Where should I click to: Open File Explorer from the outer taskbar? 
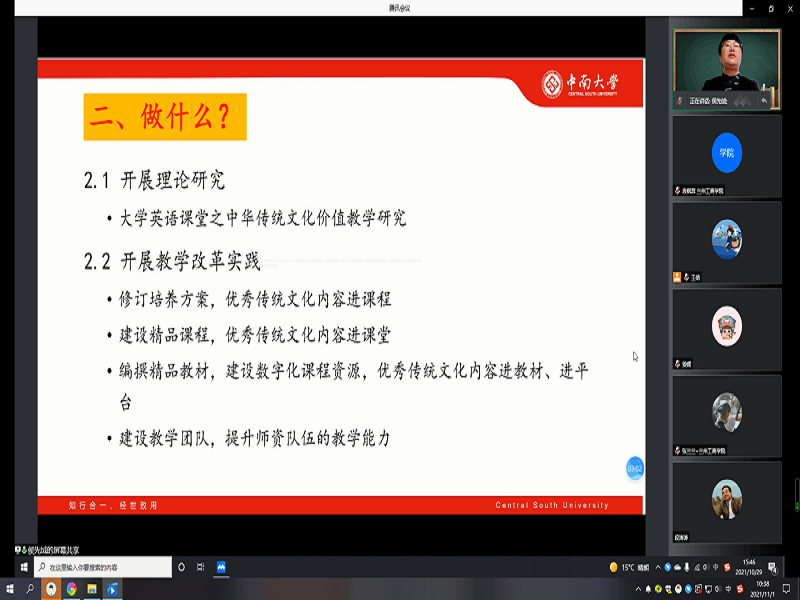pyautogui.click(x=92, y=589)
